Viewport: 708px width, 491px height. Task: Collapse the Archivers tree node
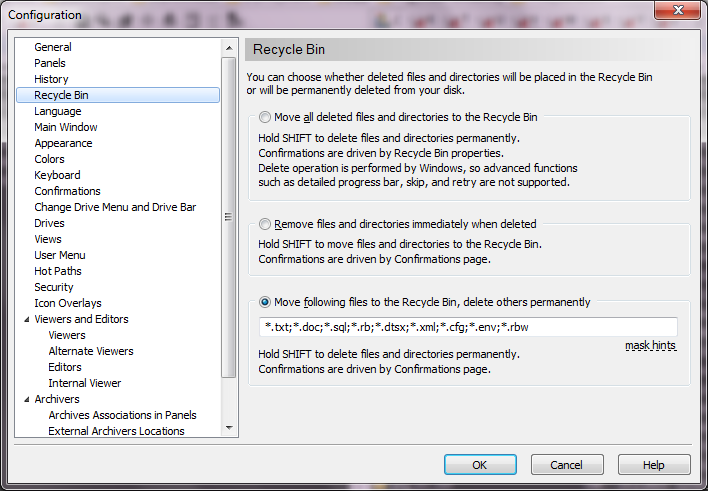[x=25, y=400]
